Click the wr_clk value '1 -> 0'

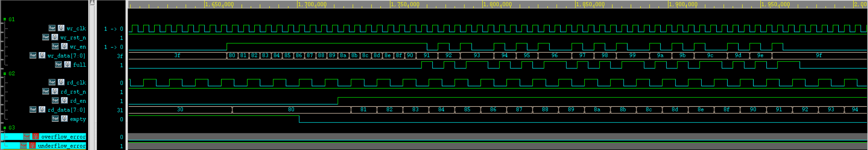(x=114, y=29)
